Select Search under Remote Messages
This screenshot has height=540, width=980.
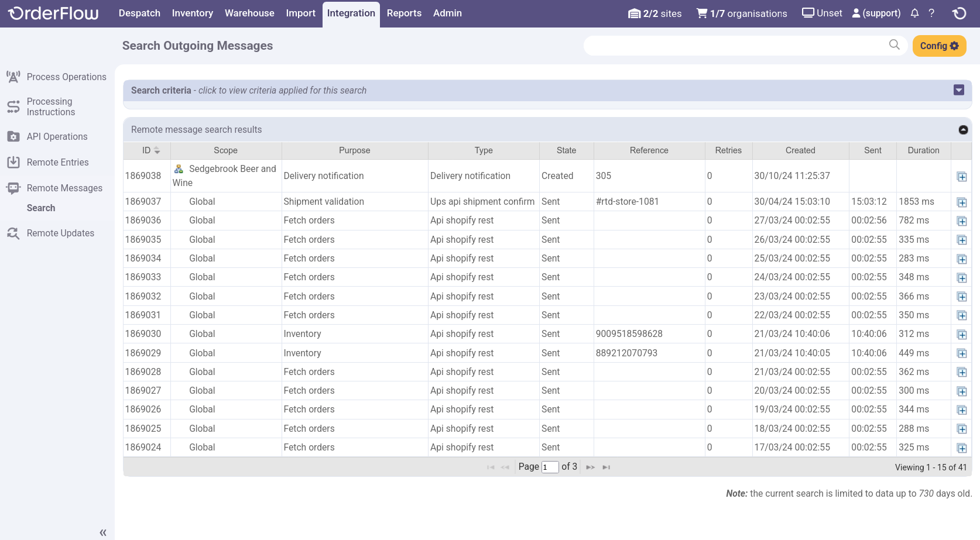tap(41, 208)
